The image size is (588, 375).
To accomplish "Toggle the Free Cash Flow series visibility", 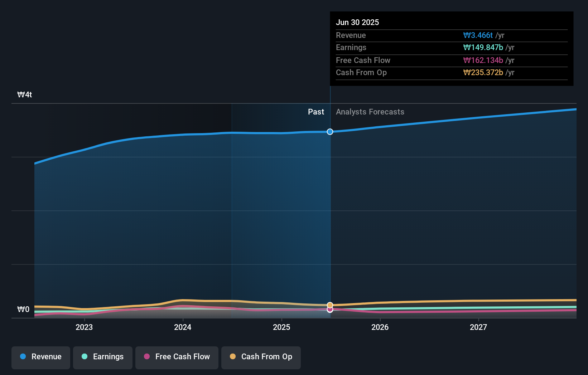I will [177, 357].
